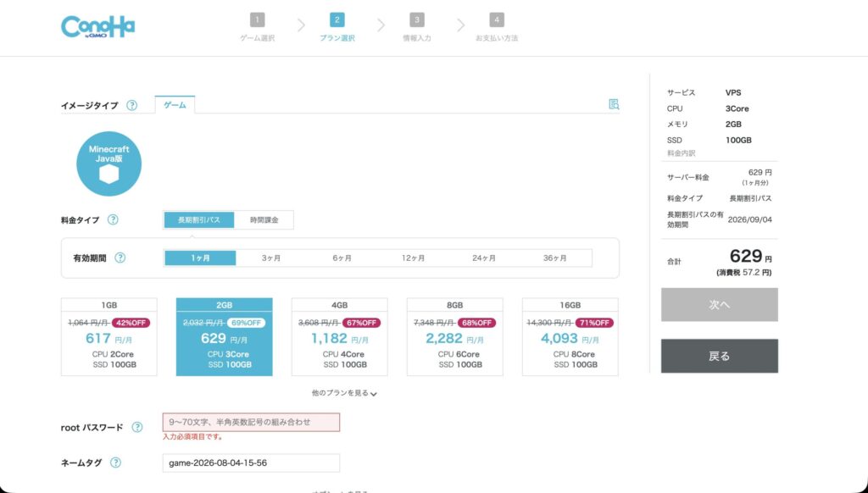Expand 他のプランを見る

tap(344, 393)
